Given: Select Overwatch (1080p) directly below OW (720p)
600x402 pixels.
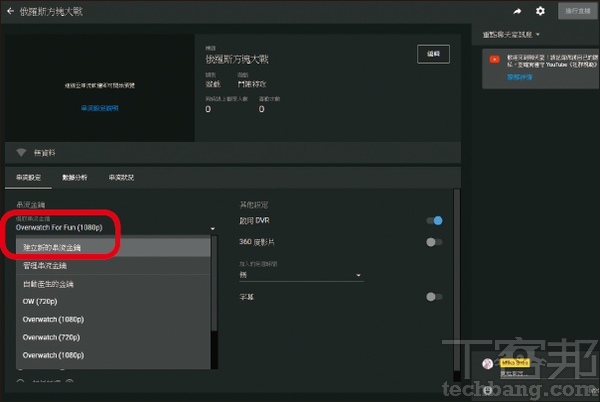Looking at the screenshot, I should click(113, 319).
